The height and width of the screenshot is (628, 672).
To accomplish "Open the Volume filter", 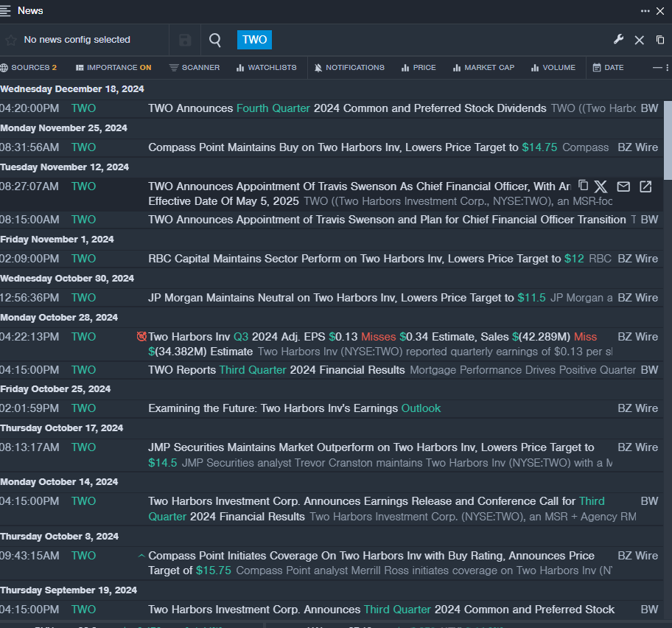I will (x=553, y=68).
